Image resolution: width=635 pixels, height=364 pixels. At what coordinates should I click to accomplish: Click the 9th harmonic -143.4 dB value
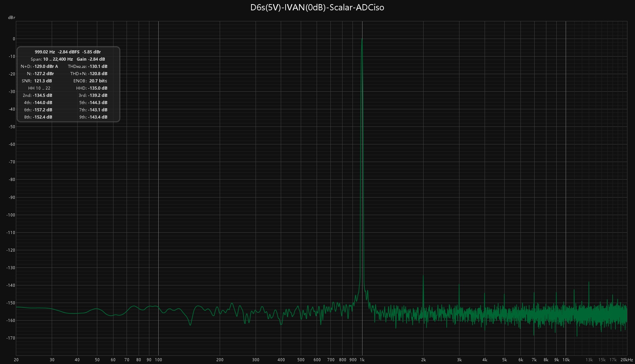(x=98, y=117)
